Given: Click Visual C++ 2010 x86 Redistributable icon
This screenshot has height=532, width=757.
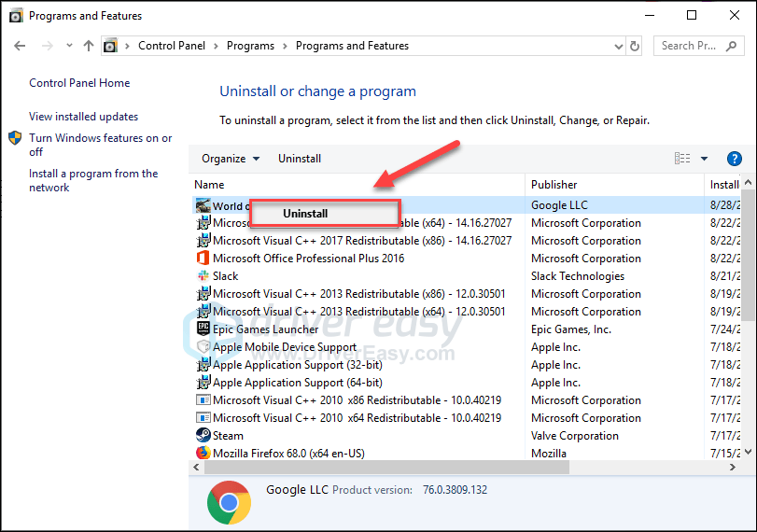Looking at the screenshot, I should point(203,400).
